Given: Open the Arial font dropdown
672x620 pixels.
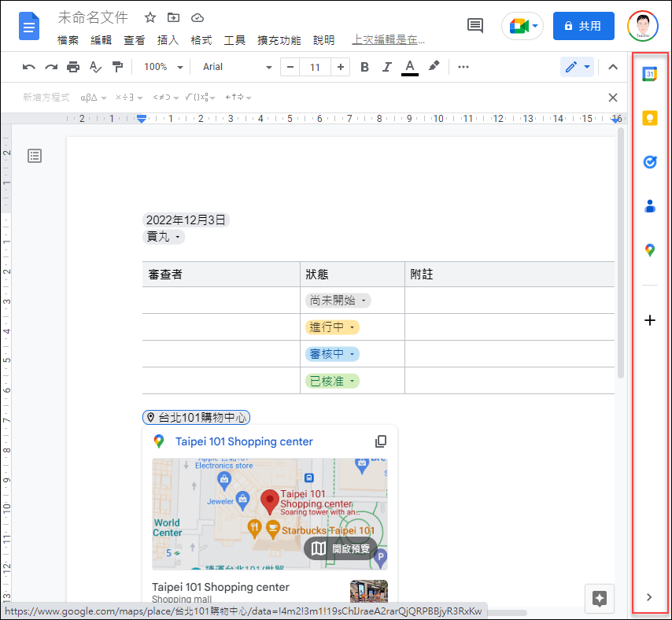Looking at the screenshot, I should pos(236,67).
